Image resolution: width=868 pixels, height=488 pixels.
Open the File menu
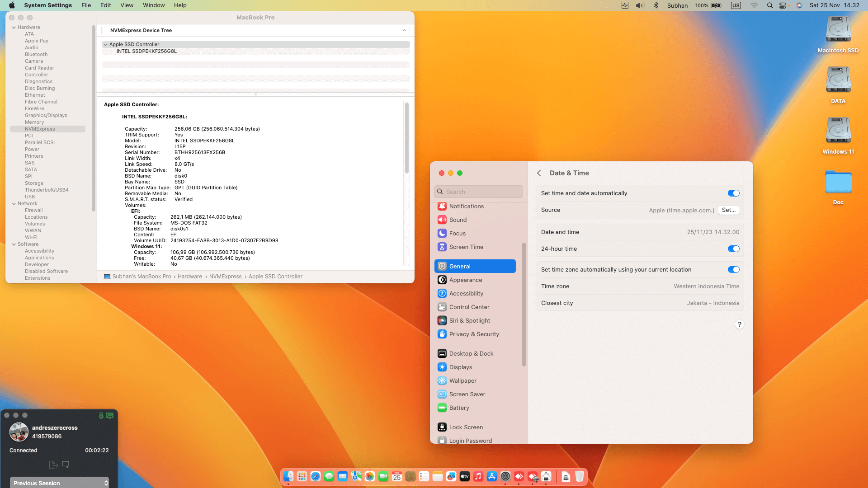click(x=86, y=5)
